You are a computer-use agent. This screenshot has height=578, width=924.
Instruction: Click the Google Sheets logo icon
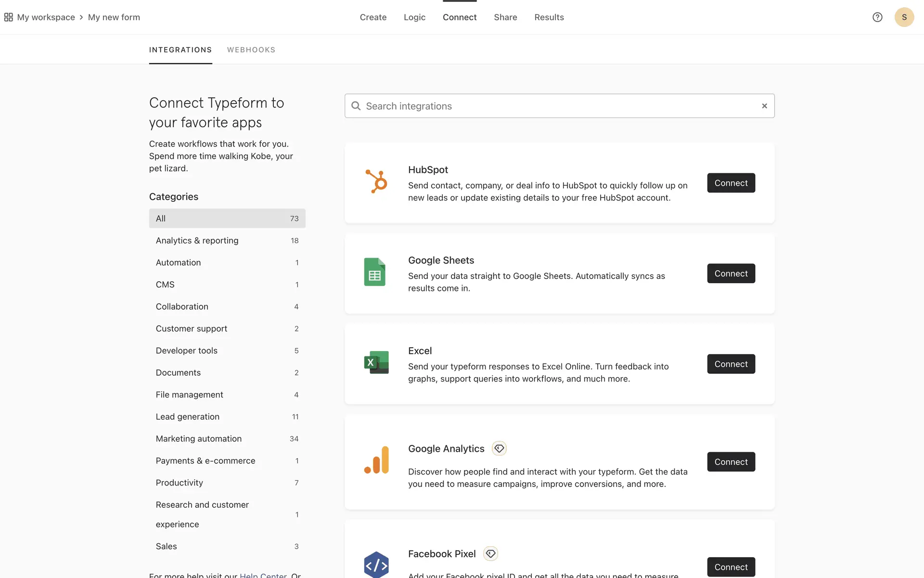point(374,272)
